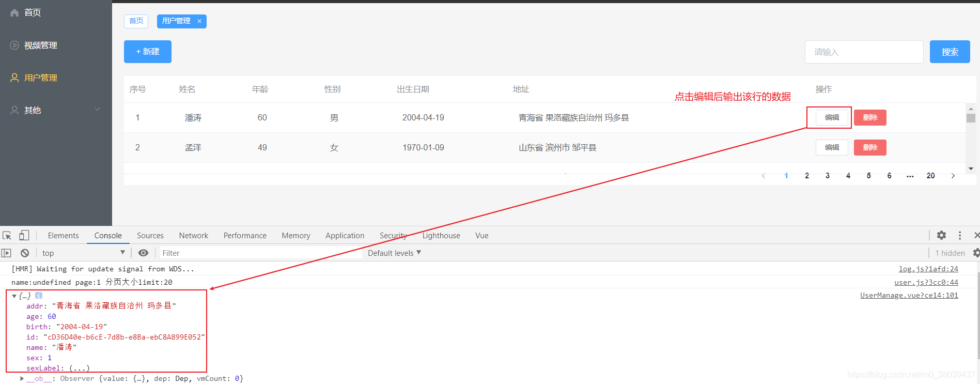Viewport: 980px width, 384px height.
Task: Delete the row for 潘涛
Action: 870,118
